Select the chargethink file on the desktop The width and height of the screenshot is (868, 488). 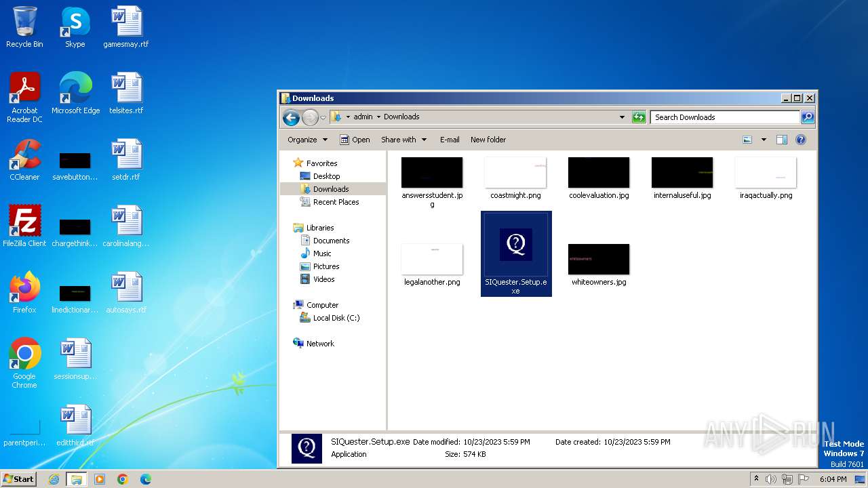[75, 232]
